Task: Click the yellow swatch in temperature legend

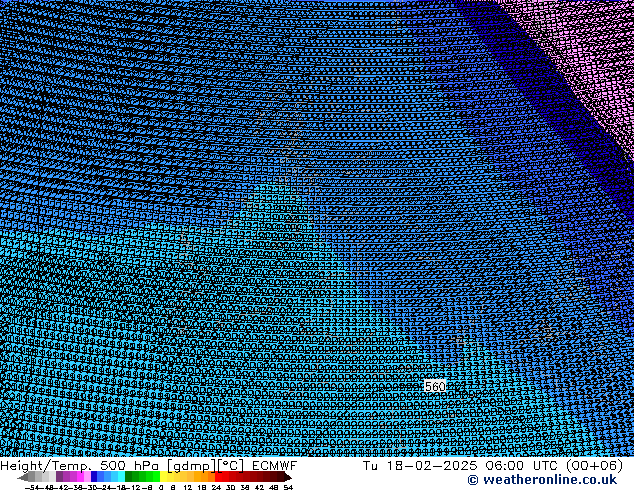Action: (x=163, y=477)
